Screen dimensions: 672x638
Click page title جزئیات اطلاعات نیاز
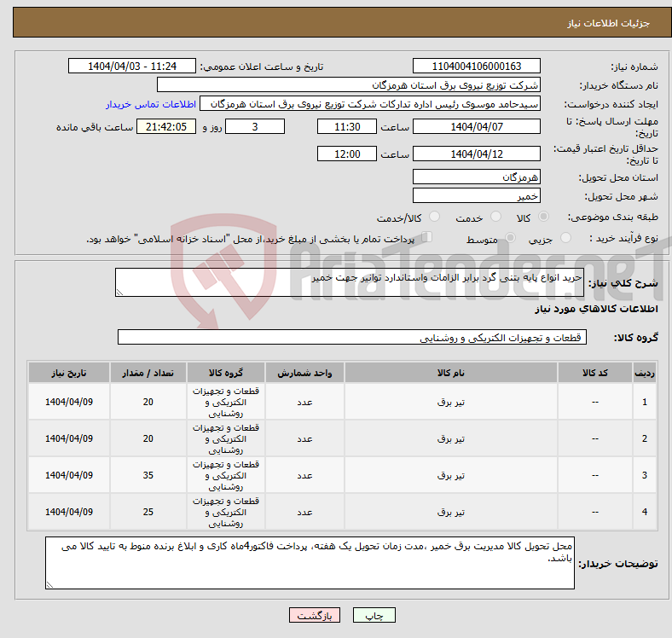(x=609, y=23)
